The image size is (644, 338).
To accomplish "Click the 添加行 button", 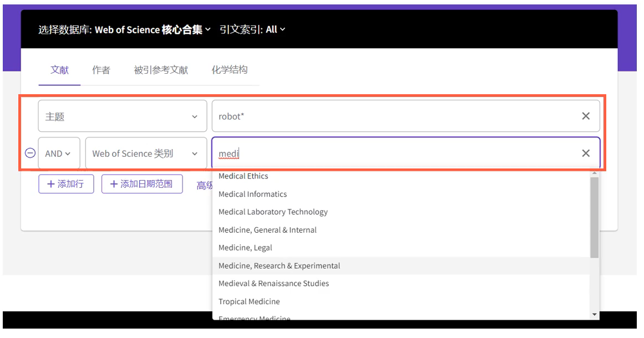I will pos(66,183).
